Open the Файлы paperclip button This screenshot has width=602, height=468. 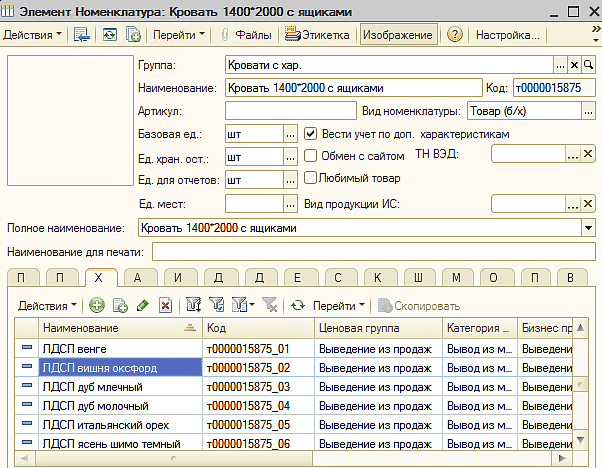tap(246, 35)
